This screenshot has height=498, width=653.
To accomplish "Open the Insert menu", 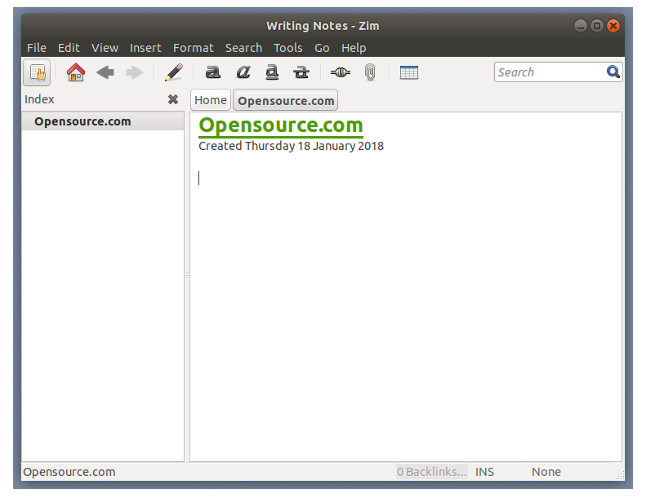I will 145,48.
